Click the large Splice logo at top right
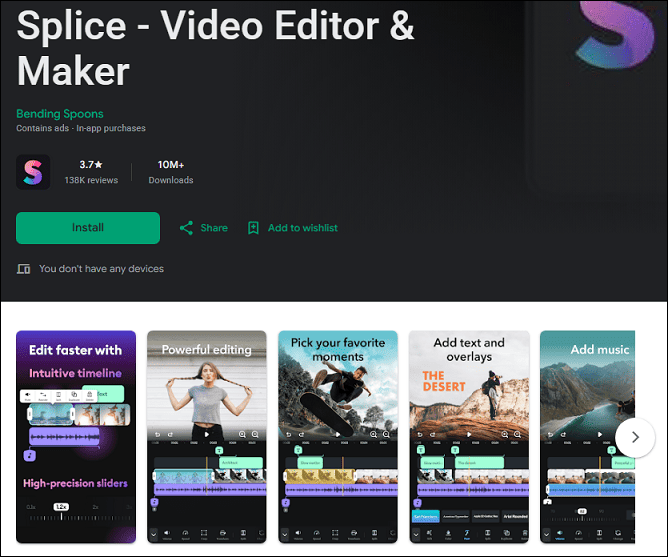The width and height of the screenshot is (668, 557). click(615, 34)
